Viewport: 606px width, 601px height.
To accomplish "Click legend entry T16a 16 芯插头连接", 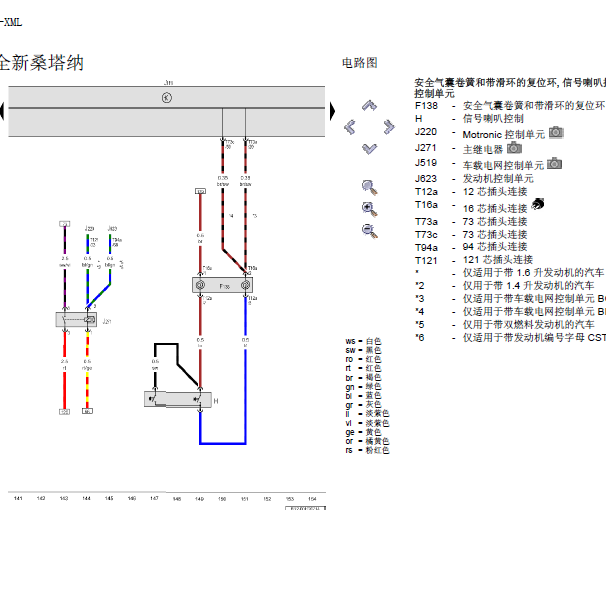I will pyautogui.click(x=471, y=209).
